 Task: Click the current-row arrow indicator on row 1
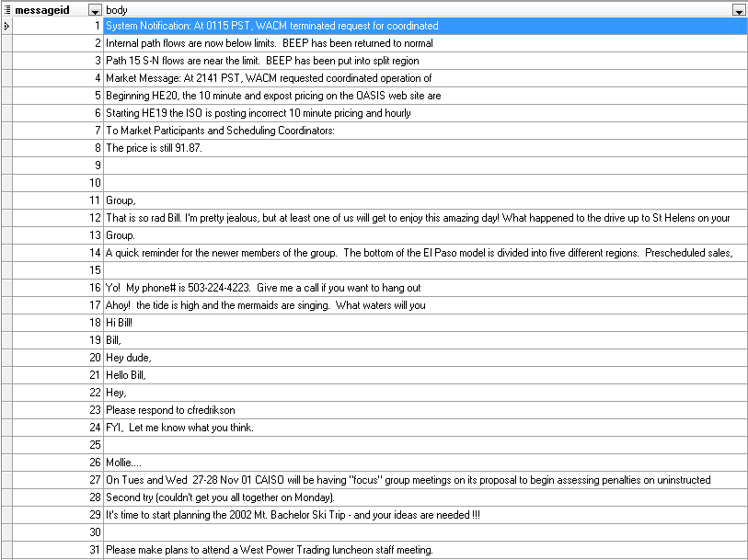[7, 26]
